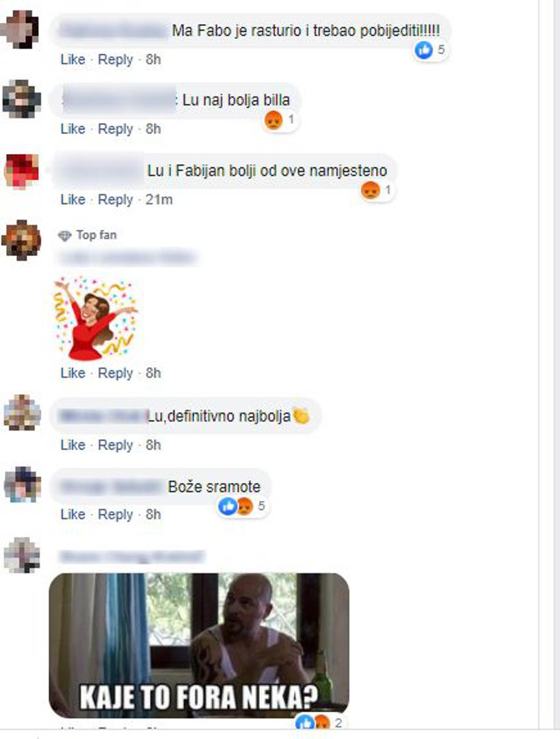Open the celebrating woman confetti sticker
Screen dimensions: 560x739
94,318
